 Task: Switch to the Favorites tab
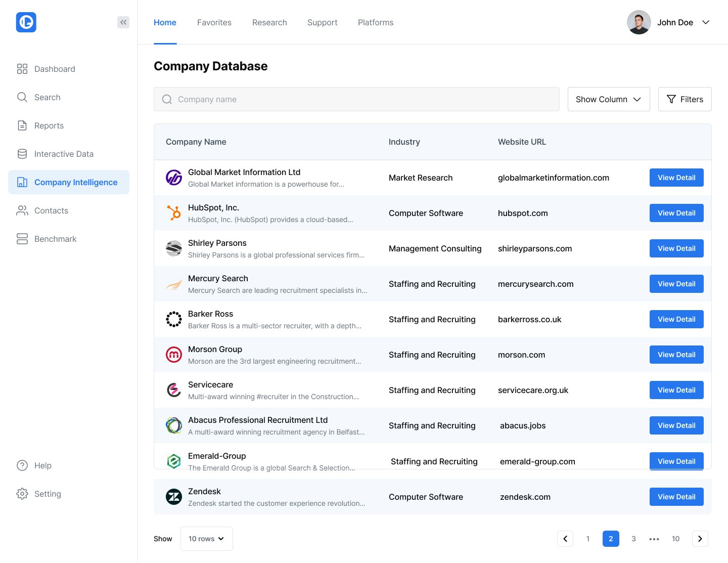(x=214, y=22)
